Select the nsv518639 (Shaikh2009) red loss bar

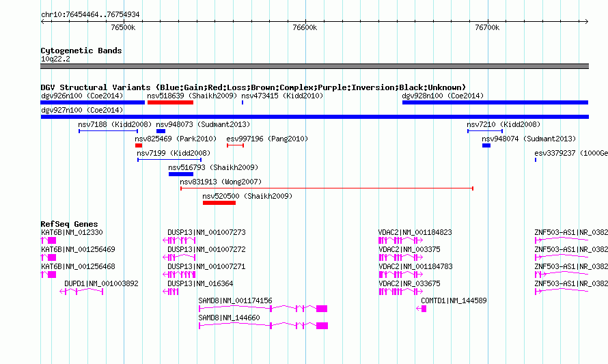tap(170, 102)
